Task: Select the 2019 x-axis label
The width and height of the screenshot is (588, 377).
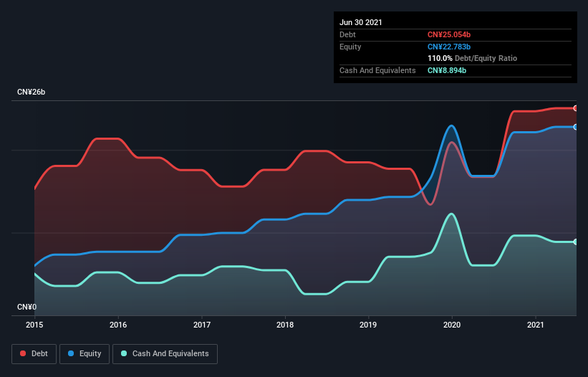Action: click(368, 325)
